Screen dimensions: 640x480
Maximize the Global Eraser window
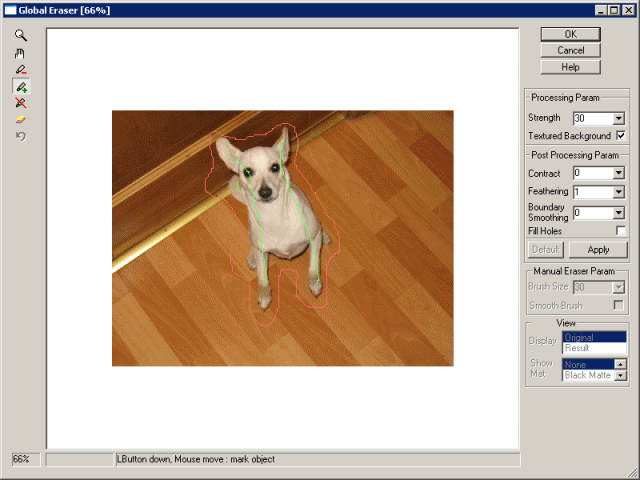614,10
